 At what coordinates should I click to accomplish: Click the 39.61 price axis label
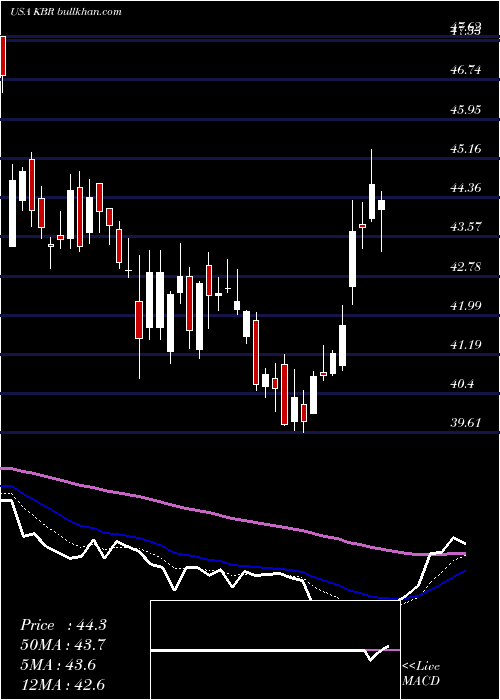coord(466,422)
